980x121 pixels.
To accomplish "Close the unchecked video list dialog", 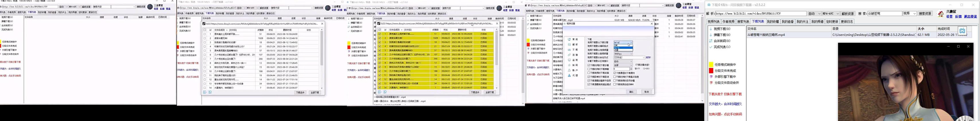I will (322, 24).
